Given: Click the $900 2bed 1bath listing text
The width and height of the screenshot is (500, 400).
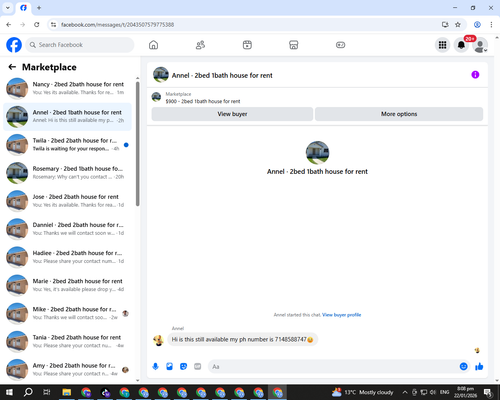Looking at the screenshot, I should (x=203, y=101).
